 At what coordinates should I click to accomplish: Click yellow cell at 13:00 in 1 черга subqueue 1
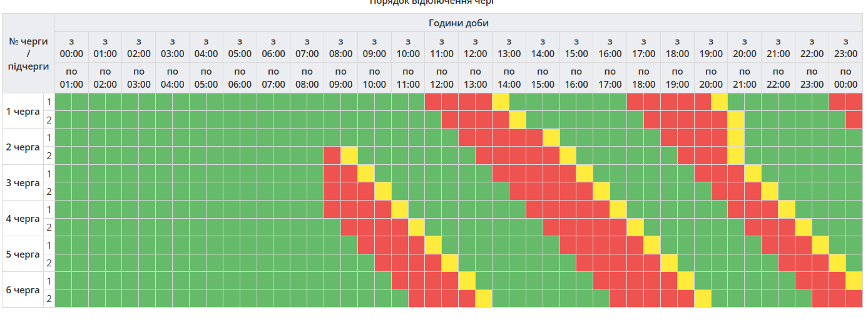point(501,102)
